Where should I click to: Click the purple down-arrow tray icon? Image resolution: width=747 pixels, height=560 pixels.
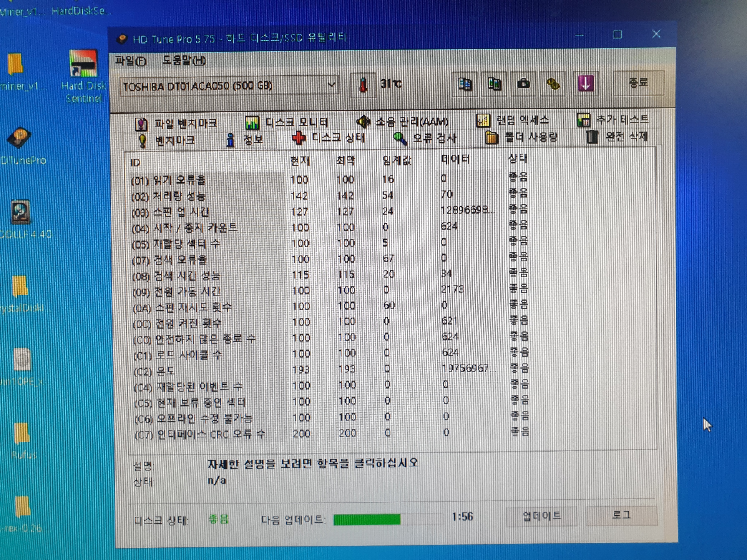586,83
